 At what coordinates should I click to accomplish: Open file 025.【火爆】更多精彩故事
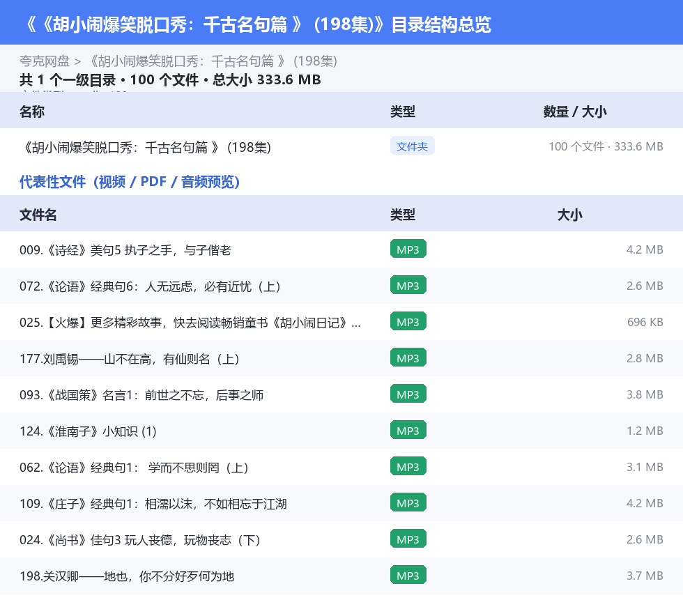[190, 323]
